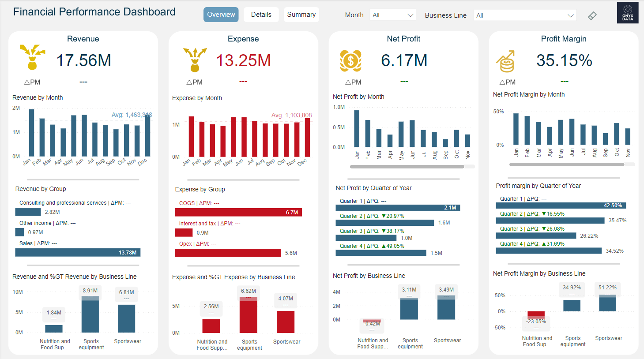Select negative Nutrition bar in Profit Margin chart
This screenshot has width=644, height=359.
536,314
